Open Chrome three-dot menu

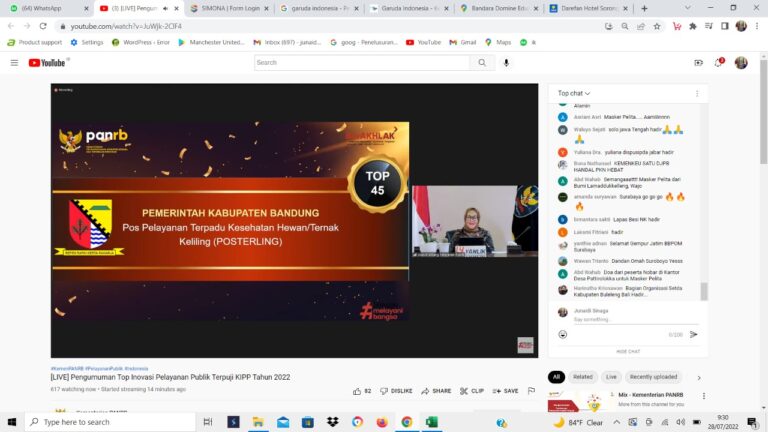click(757, 26)
